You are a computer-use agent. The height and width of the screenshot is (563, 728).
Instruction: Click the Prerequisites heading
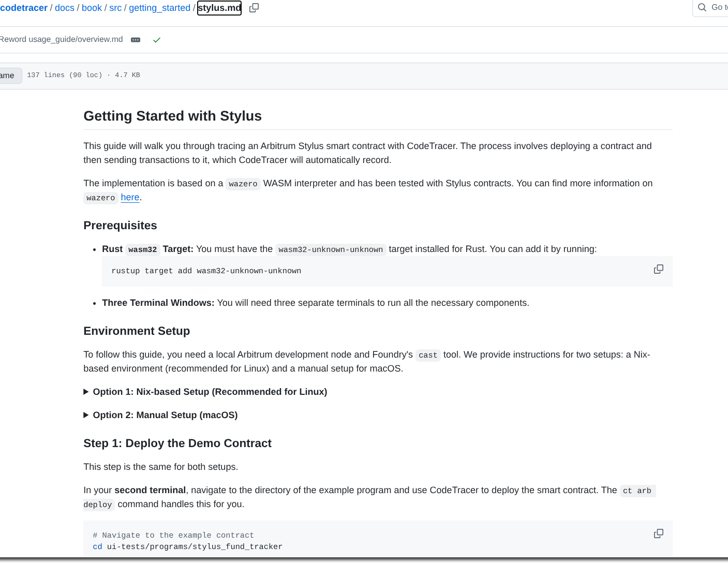[120, 226]
